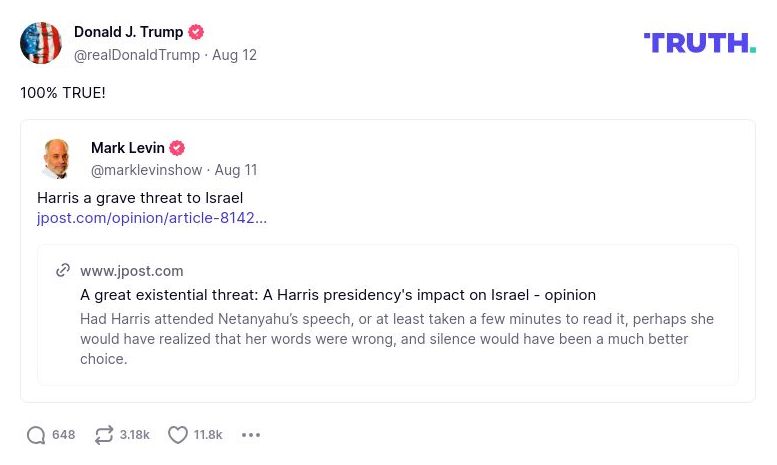Screen dimensions: 777x465
Task: Click the @marklevinshow handle
Action: pos(146,170)
